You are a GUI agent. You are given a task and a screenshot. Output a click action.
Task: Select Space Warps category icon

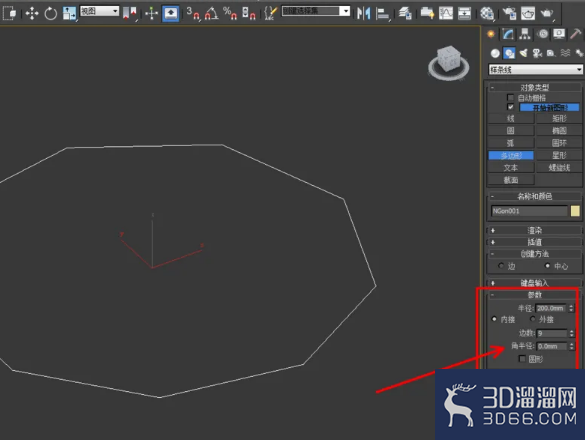click(x=565, y=53)
